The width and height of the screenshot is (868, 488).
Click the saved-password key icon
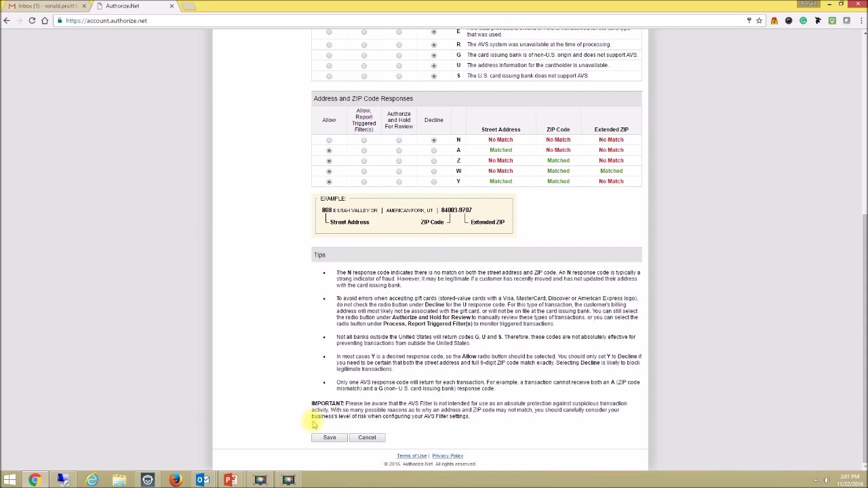749,20
